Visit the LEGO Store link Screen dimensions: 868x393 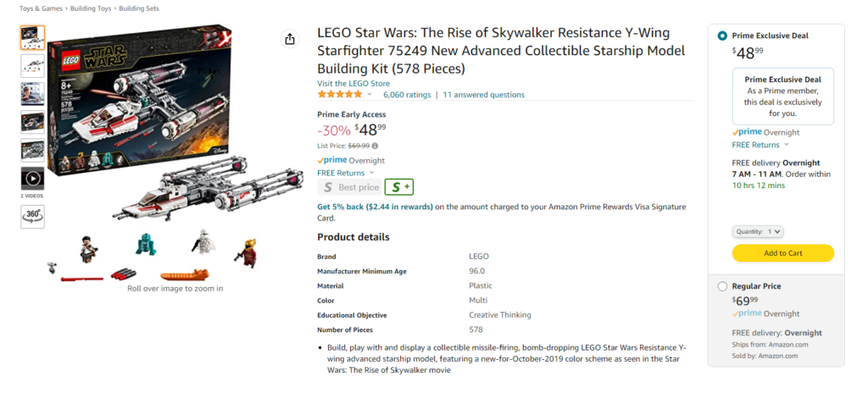[x=353, y=84]
